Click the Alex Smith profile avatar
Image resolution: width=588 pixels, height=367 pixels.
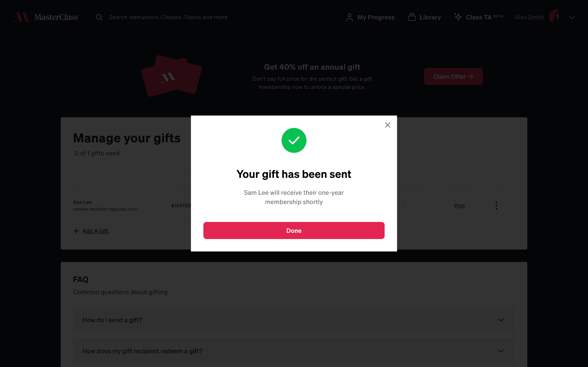click(556, 17)
